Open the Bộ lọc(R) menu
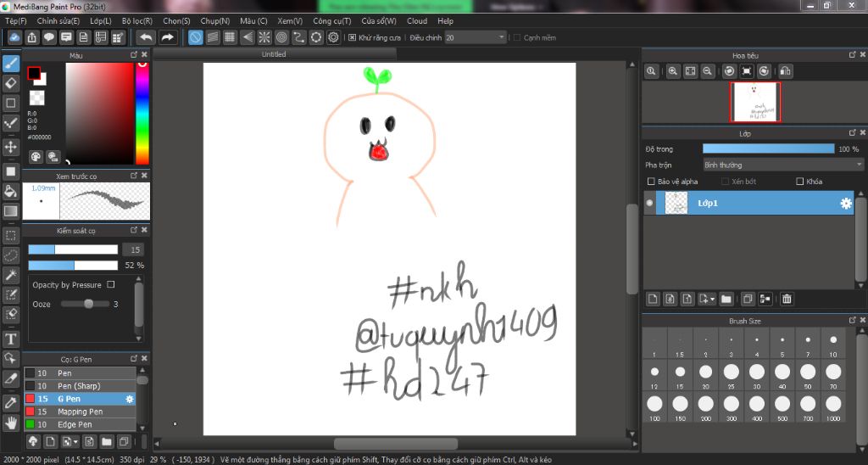Viewport: 868px width, 465px height. (x=136, y=21)
